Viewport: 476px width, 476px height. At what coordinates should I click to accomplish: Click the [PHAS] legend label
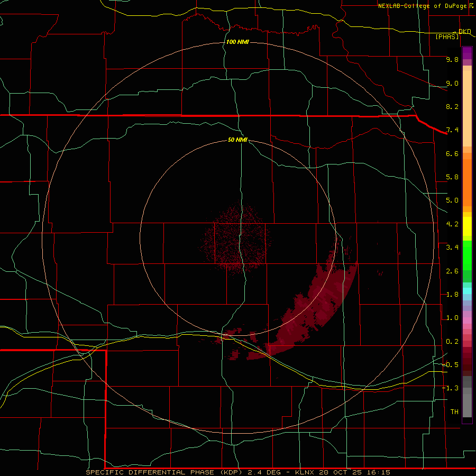pos(447,37)
